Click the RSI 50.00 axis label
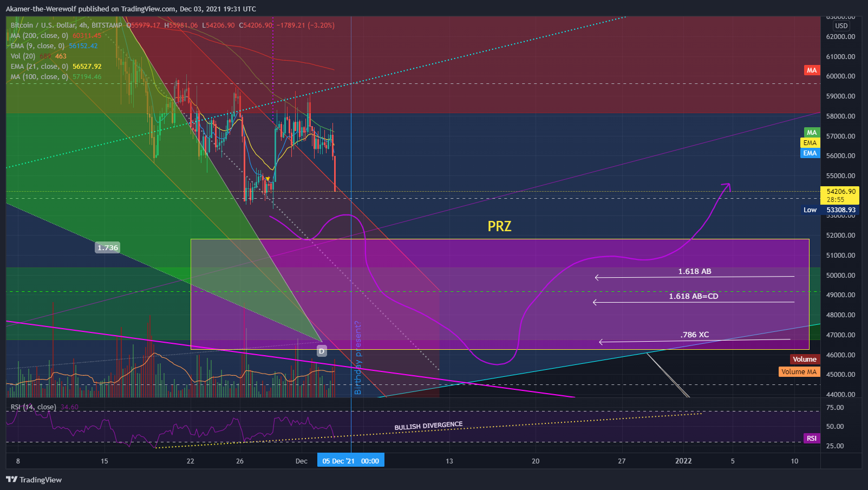 [835, 427]
